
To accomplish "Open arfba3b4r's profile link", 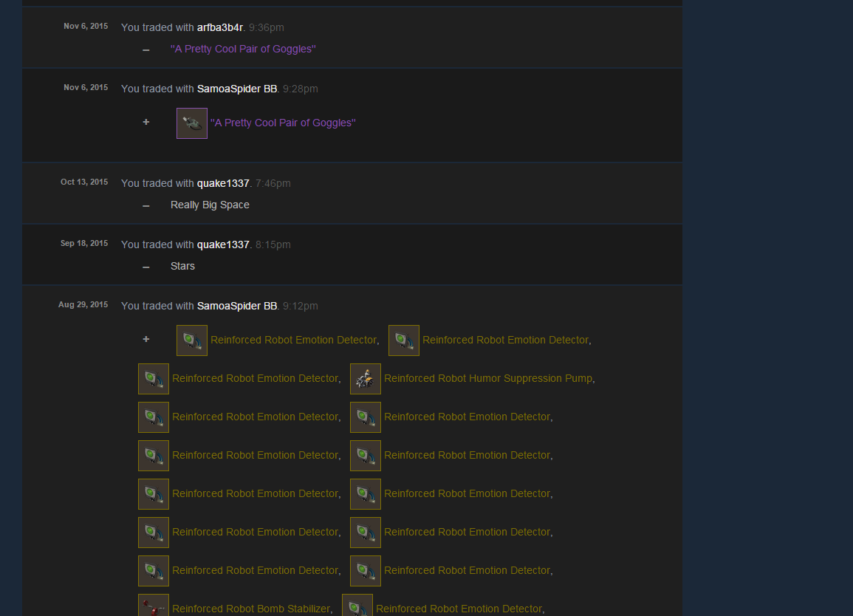I will tap(220, 27).
